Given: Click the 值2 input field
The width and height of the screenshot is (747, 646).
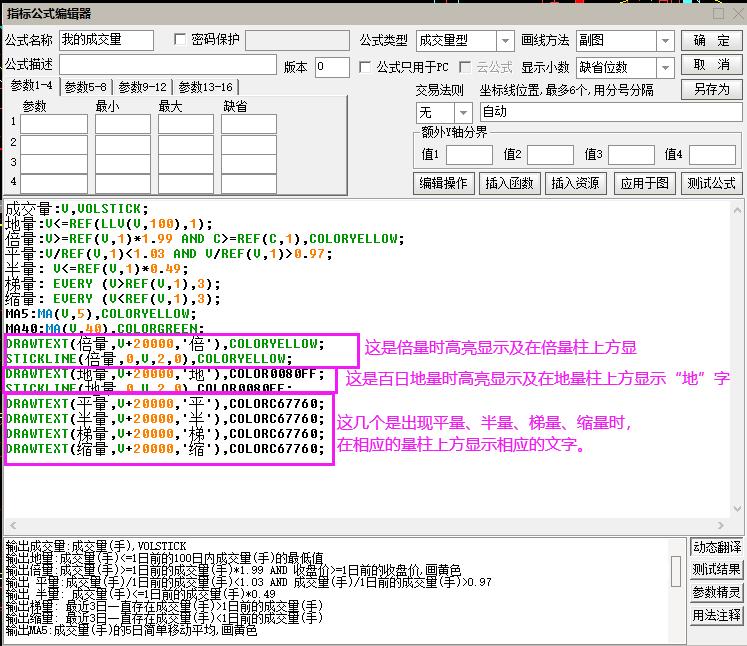Looking at the screenshot, I should point(550,155).
